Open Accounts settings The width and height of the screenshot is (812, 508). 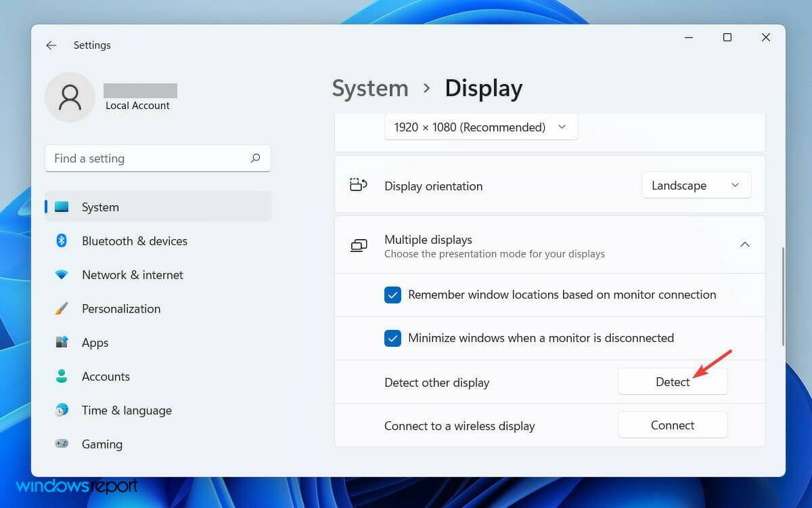[x=106, y=376]
